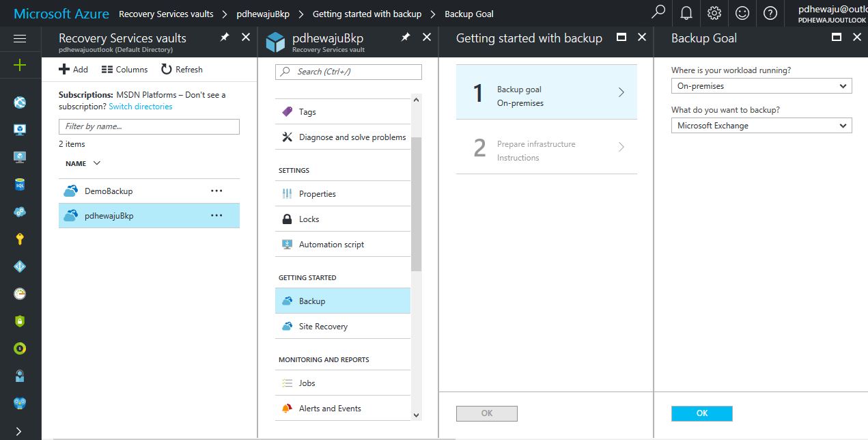Sort by the NAME column arrow

click(x=96, y=163)
